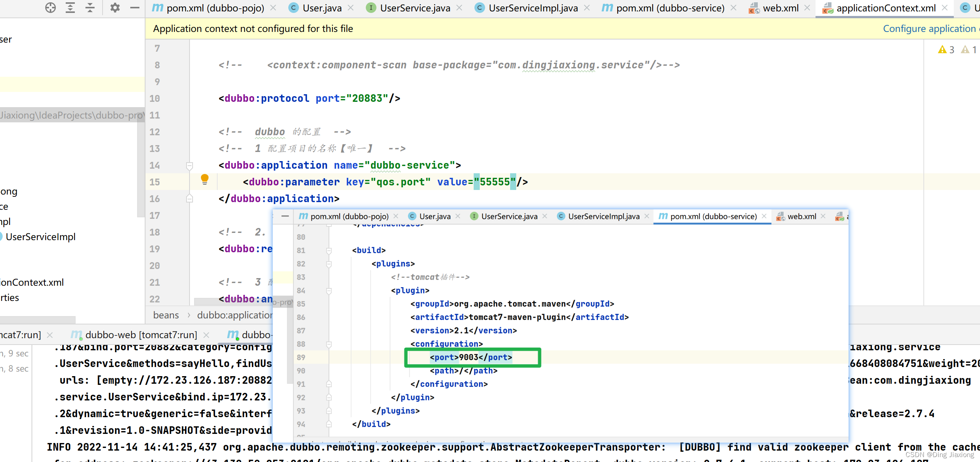The image size is (980, 462).
Task: Collapse the plugins fold at line 82
Action: coord(329,264)
